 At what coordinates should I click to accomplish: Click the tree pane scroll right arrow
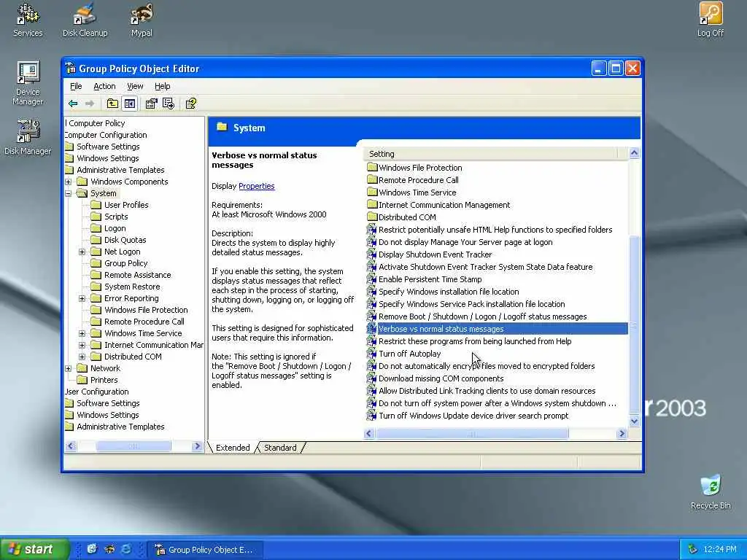pos(197,446)
